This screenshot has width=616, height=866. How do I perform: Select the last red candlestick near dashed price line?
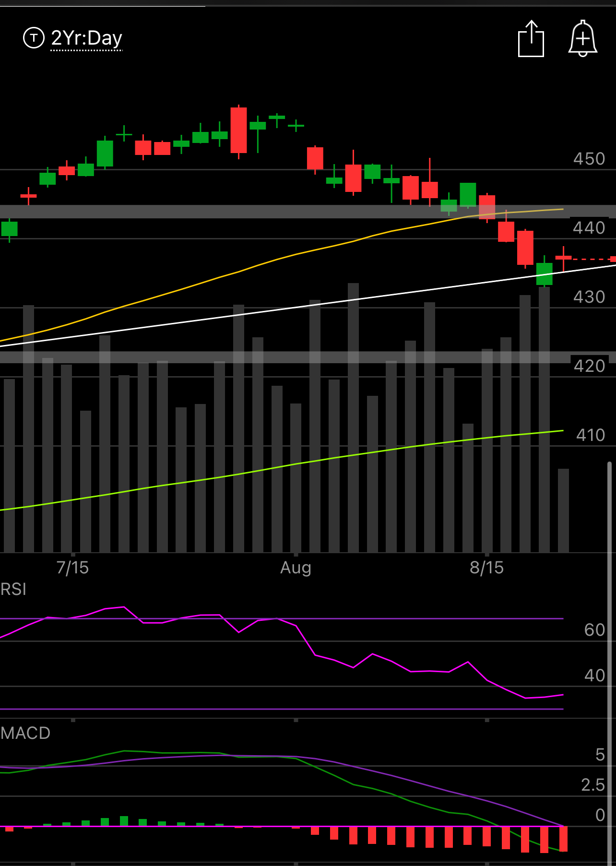563,258
